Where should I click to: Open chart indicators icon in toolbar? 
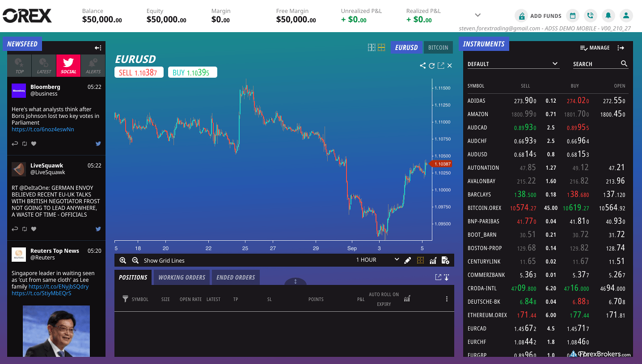pyautogui.click(x=433, y=260)
